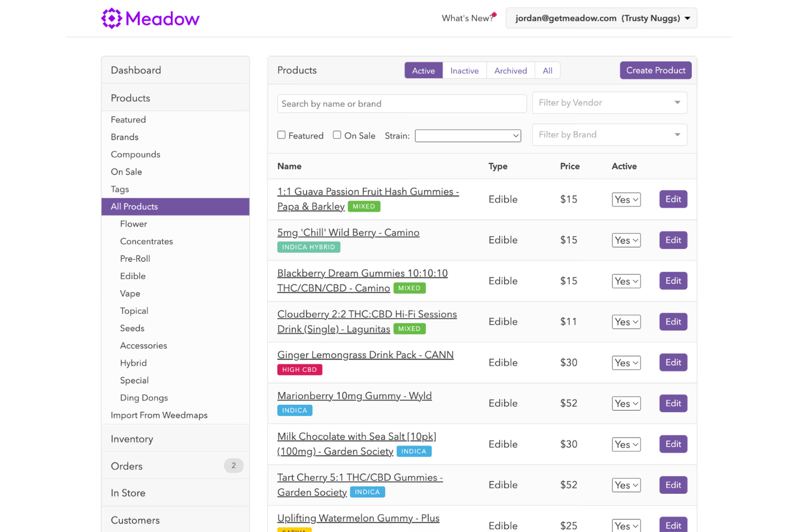Edit the Cloudberry Hi-Fi Sessions Drink product
The image size is (798, 532).
(x=673, y=322)
